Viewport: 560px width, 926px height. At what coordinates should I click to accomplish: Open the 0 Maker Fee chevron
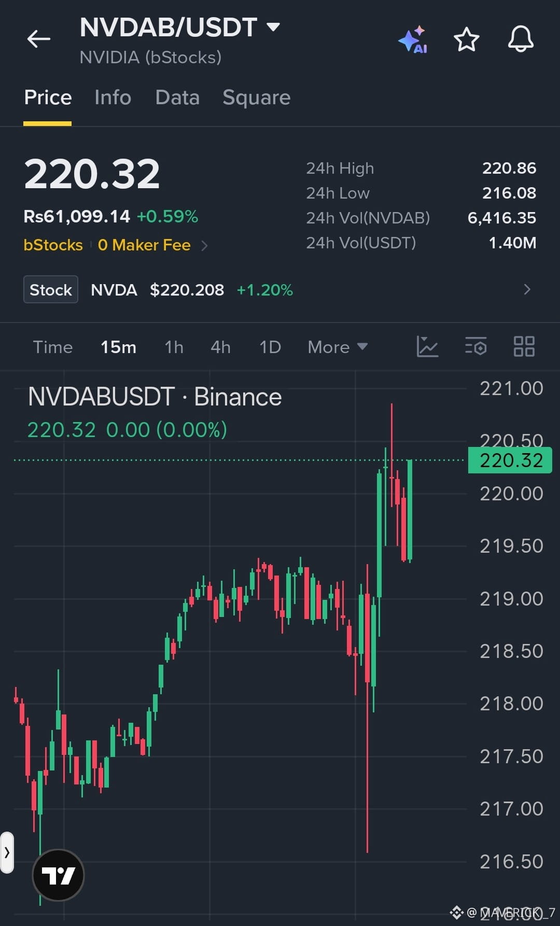[x=204, y=245]
